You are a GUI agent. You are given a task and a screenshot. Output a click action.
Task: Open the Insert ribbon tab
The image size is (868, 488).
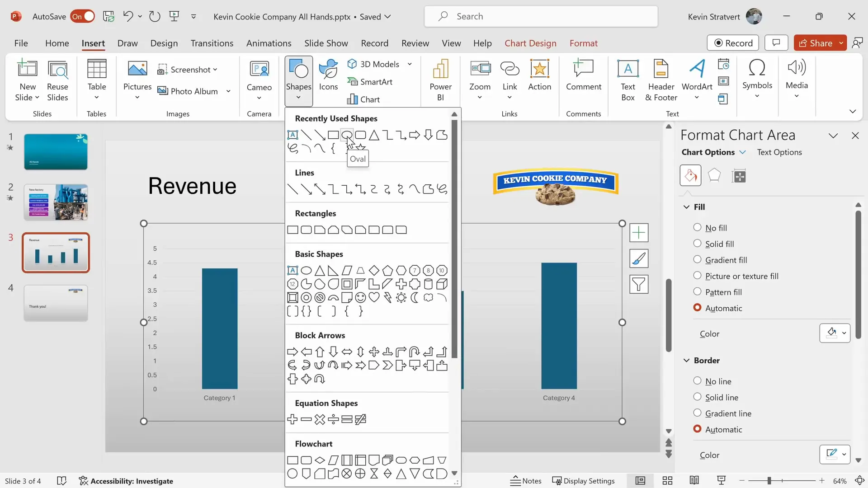pos(93,43)
